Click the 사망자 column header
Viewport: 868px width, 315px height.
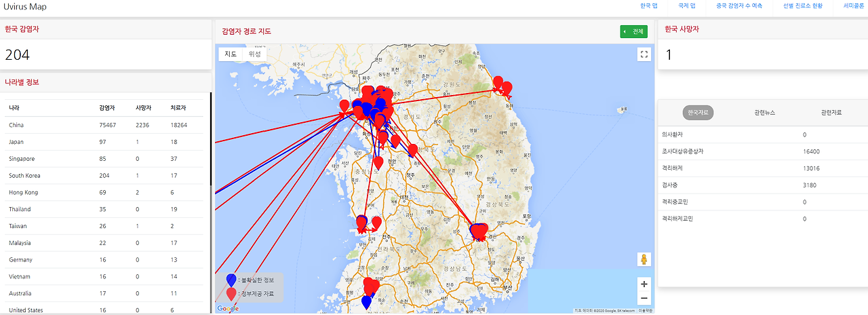[x=143, y=108]
